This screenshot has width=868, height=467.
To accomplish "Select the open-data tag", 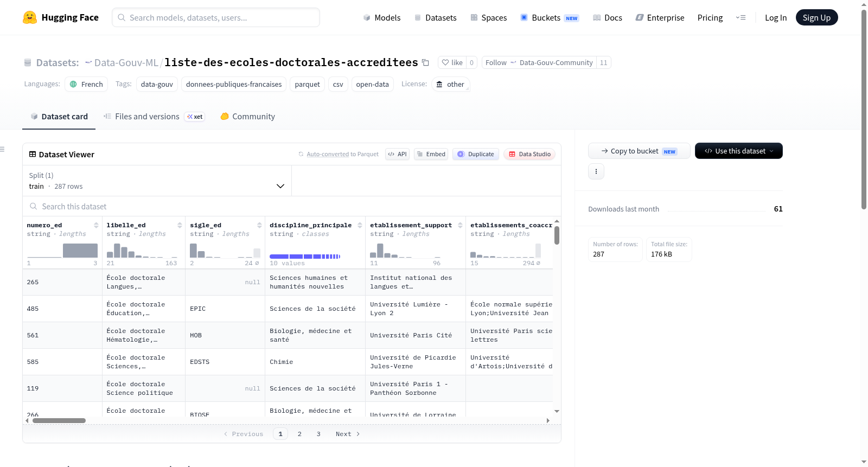I will coord(372,84).
